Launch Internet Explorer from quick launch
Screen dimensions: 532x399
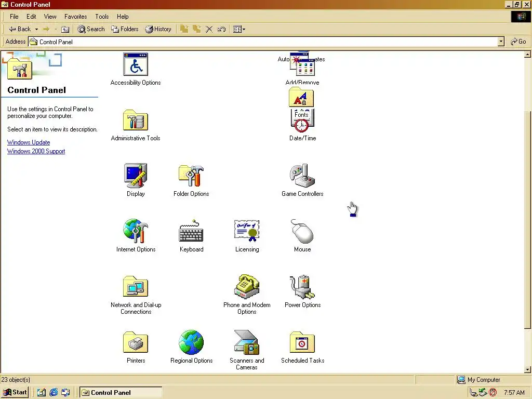tap(54, 393)
